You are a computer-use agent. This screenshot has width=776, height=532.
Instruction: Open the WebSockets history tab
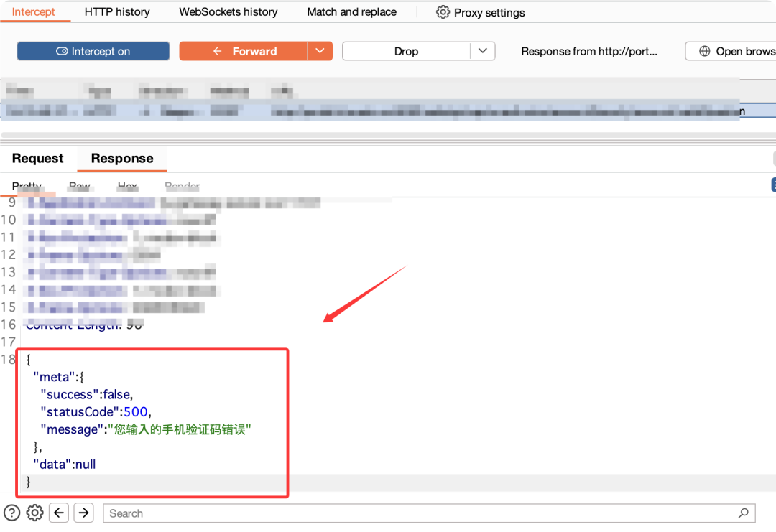(x=228, y=12)
